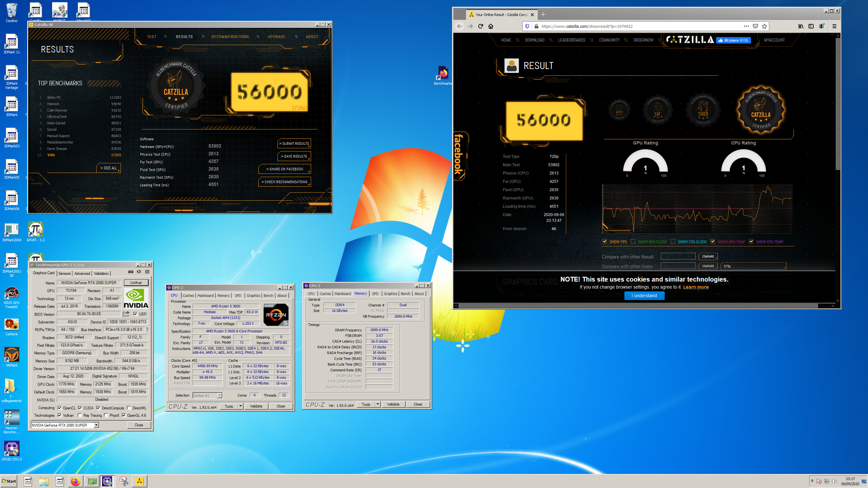Click the Pocket save icon in address bar
This screenshot has width=868, height=488.
(x=755, y=26)
